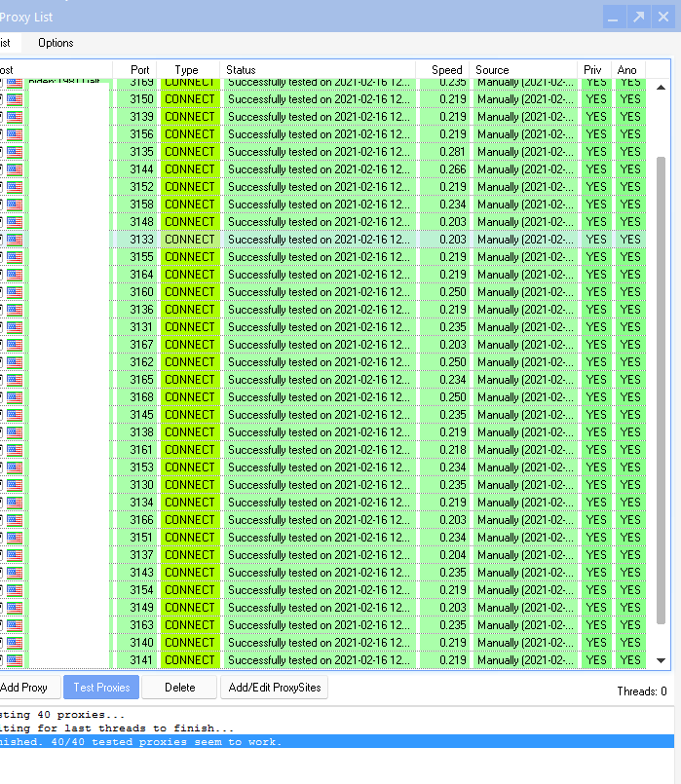Select the port 3134 cell
This screenshot has height=784, width=681.
tap(136, 503)
